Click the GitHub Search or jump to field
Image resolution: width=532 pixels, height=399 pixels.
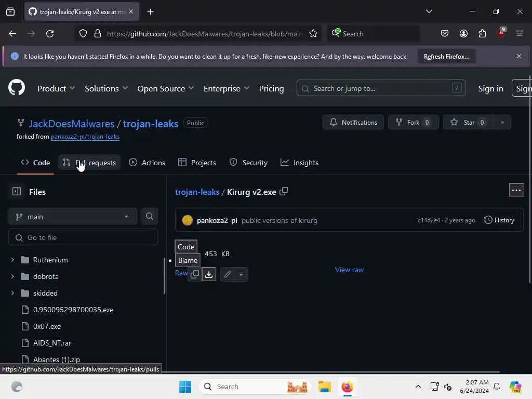tap(381, 88)
